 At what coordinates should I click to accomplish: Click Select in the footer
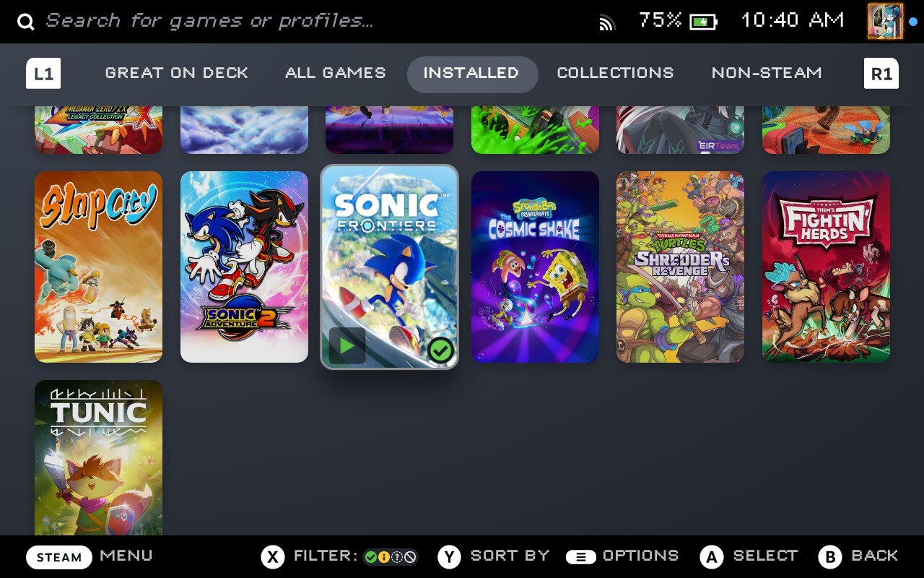tap(766, 556)
